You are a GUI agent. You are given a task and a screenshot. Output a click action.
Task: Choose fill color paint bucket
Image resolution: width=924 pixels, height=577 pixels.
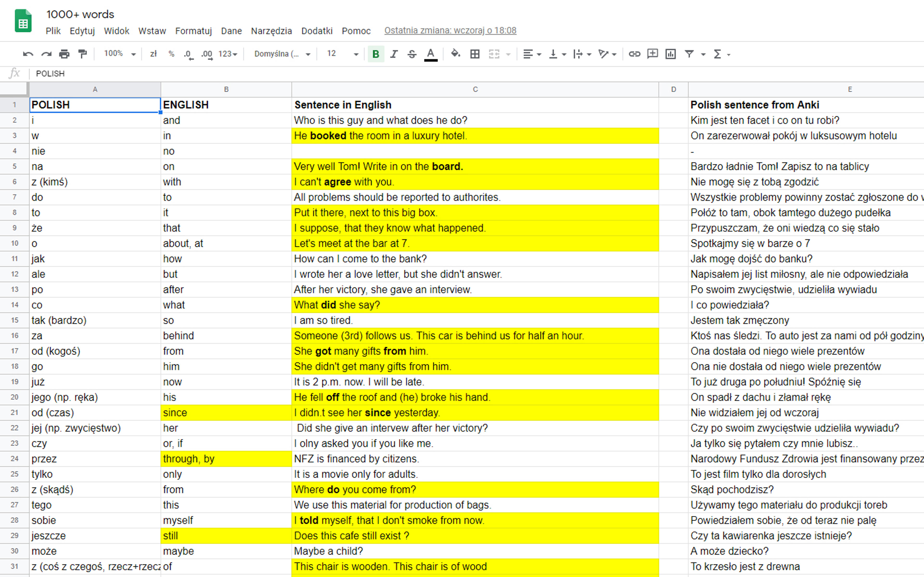[455, 54]
